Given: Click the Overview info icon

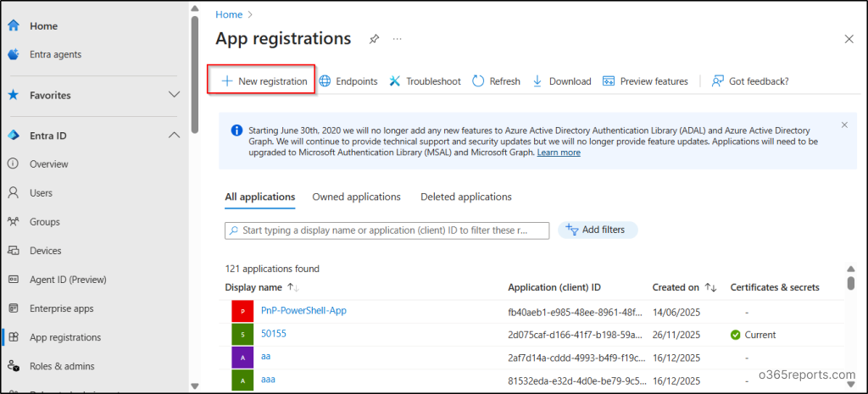Looking at the screenshot, I should (14, 164).
